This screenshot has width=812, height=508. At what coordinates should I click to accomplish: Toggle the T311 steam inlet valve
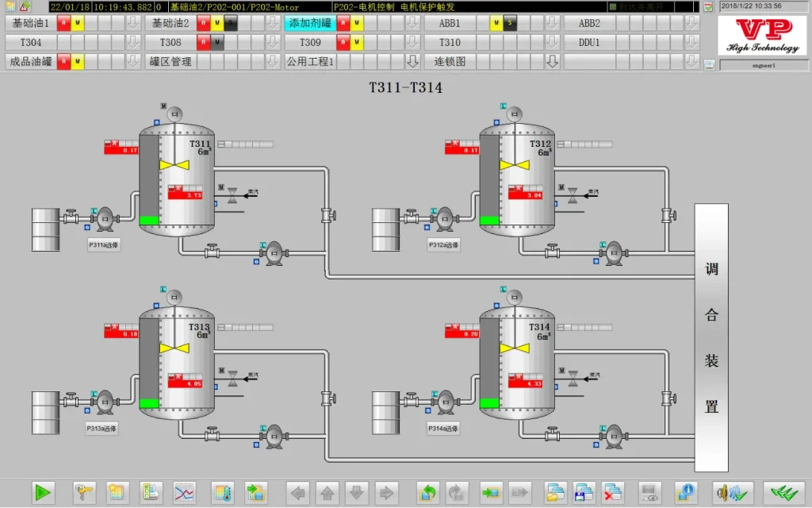pos(232,194)
